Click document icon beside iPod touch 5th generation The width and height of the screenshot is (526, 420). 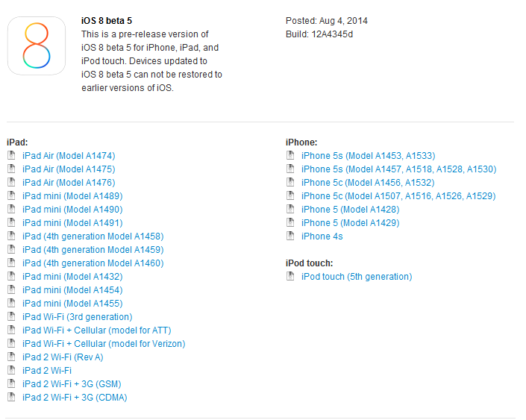(x=290, y=276)
